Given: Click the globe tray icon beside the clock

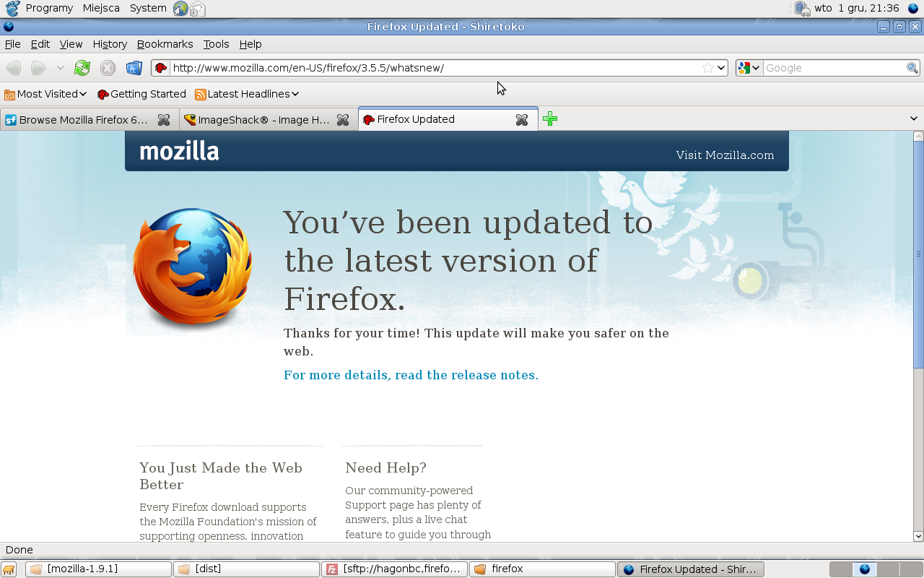Looking at the screenshot, I should point(912,9).
